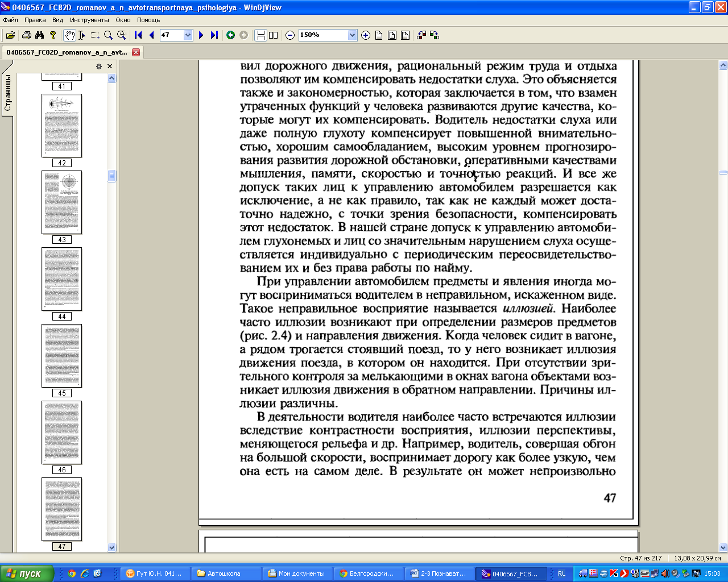Click the grey Forward navigation arrow

(x=244, y=35)
